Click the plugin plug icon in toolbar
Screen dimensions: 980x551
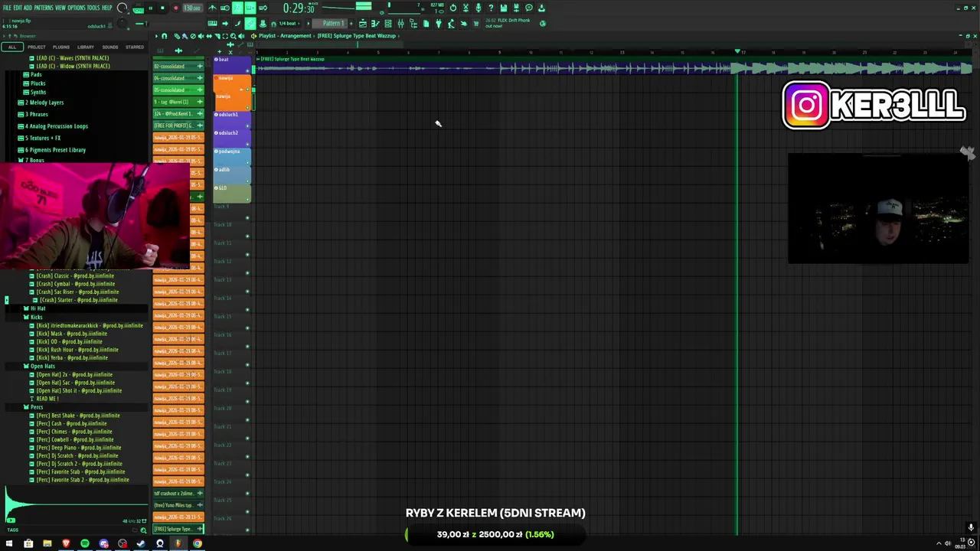(x=439, y=23)
